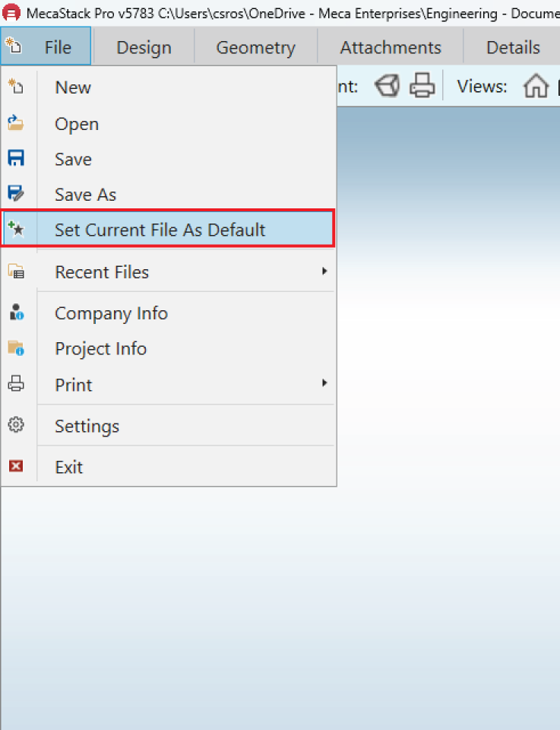Click the Print printer icon in menu
This screenshot has height=730, width=560.
click(x=16, y=383)
